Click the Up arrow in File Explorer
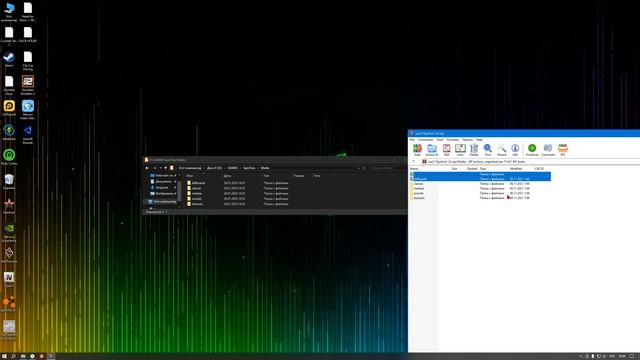Screen dimensions: 640x360 tap(165, 168)
